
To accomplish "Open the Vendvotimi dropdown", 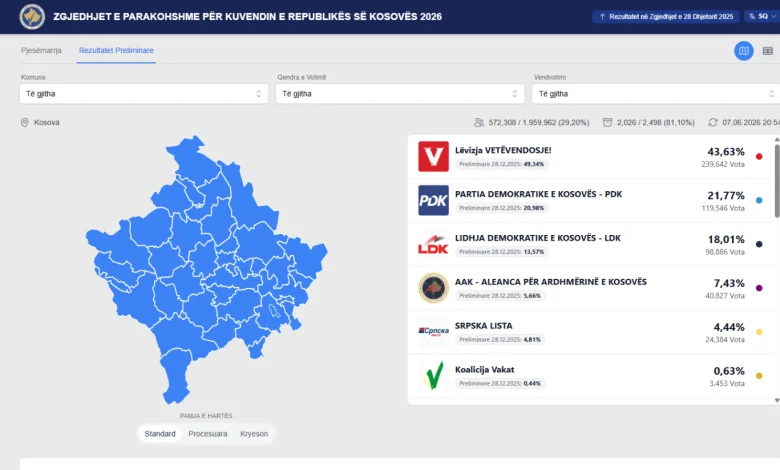I will (656, 94).
